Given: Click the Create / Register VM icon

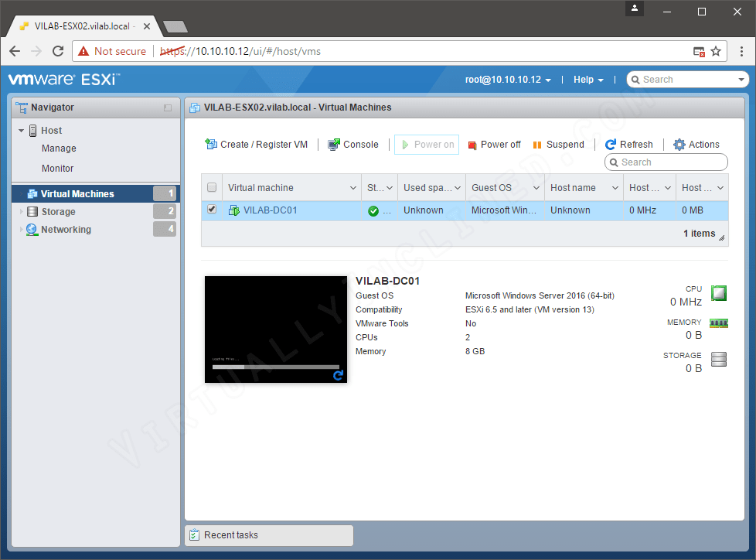Looking at the screenshot, I should (211, 144).
